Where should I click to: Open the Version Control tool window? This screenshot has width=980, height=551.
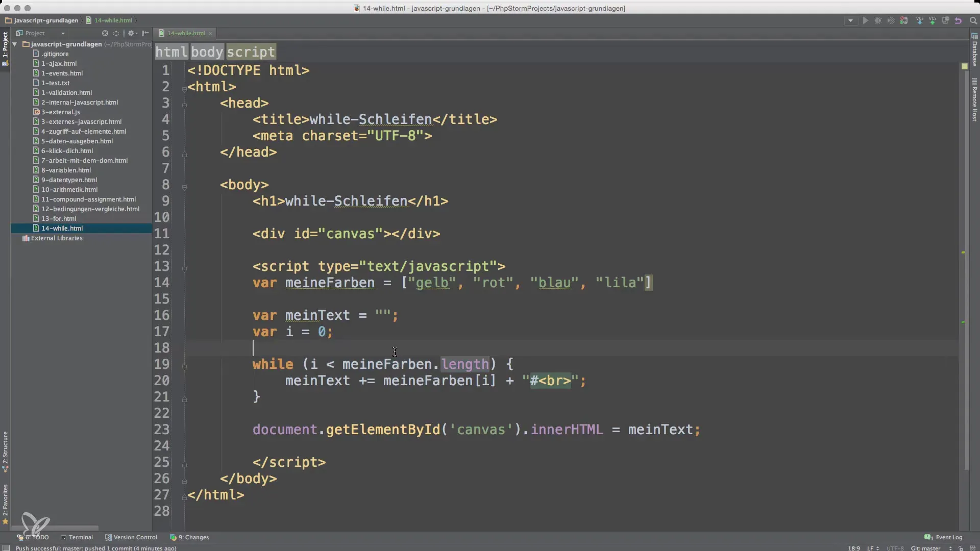pos(131,537)
